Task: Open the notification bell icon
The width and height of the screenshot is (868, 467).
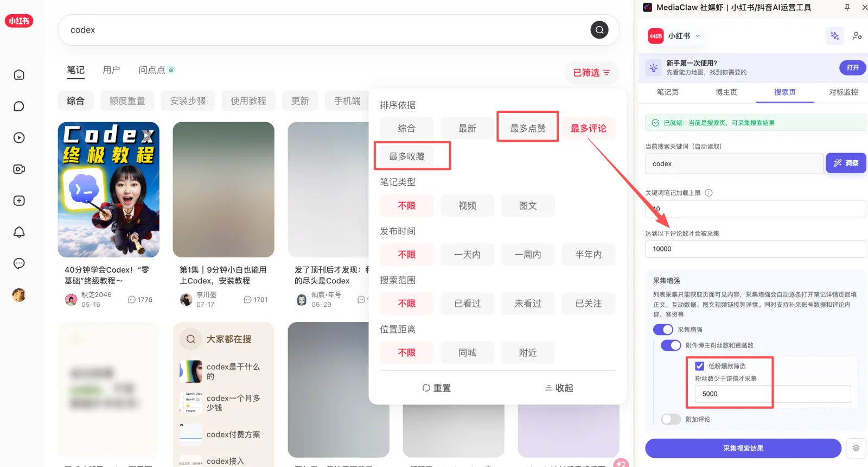Action: 19,232
